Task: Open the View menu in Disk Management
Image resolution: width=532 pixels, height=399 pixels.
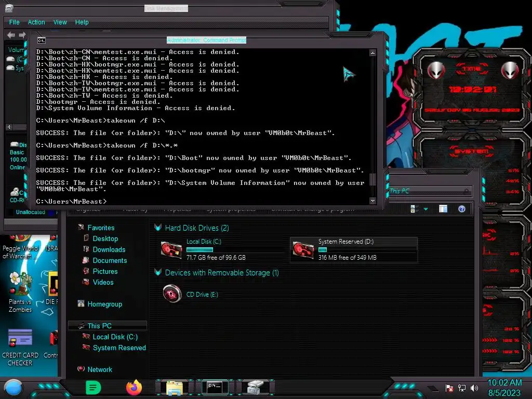Action: [x=60, y=22]
